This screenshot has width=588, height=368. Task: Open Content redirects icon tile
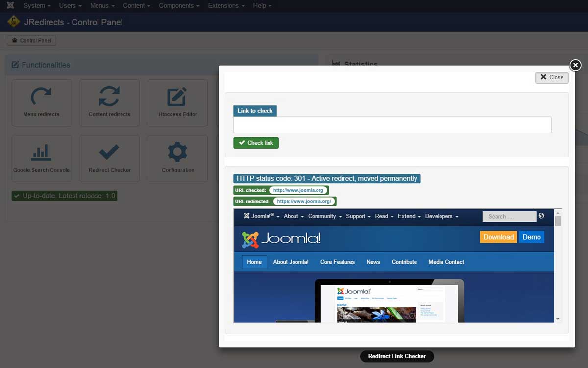click(109, 103)
